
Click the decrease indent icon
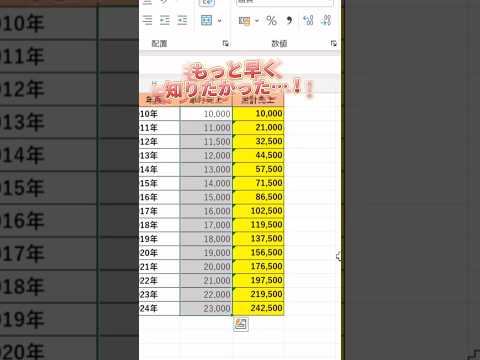click(165, 21)
